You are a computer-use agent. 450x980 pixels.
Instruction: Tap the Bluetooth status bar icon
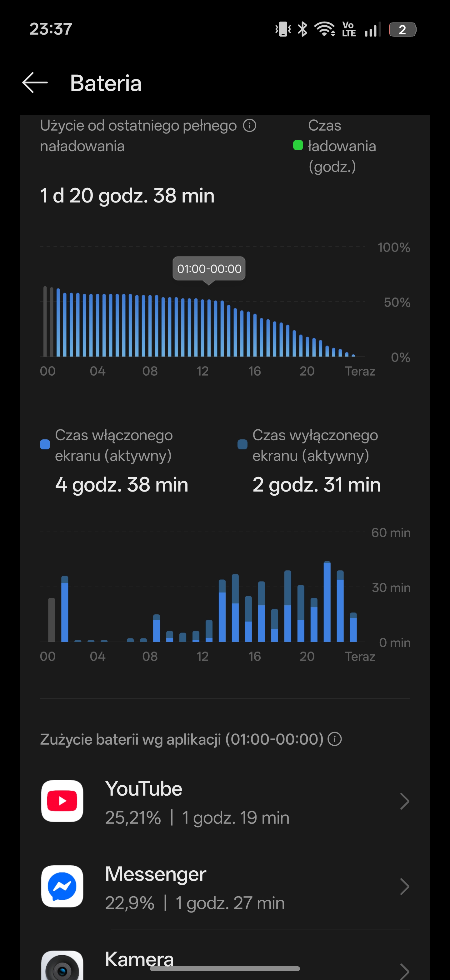point(302,29)
